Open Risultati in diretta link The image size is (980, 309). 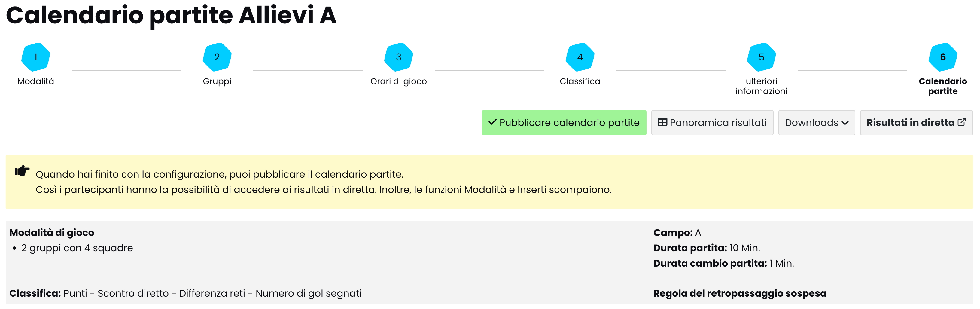[910, 123]
